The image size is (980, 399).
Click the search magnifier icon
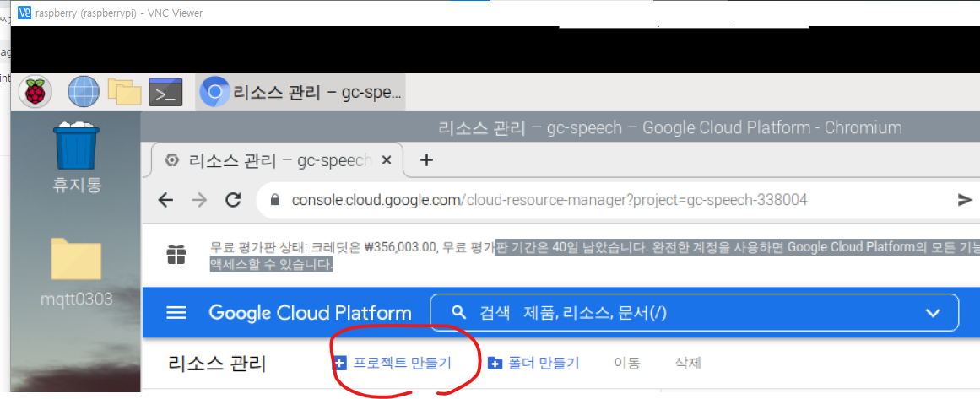click(x=458, y=312)
